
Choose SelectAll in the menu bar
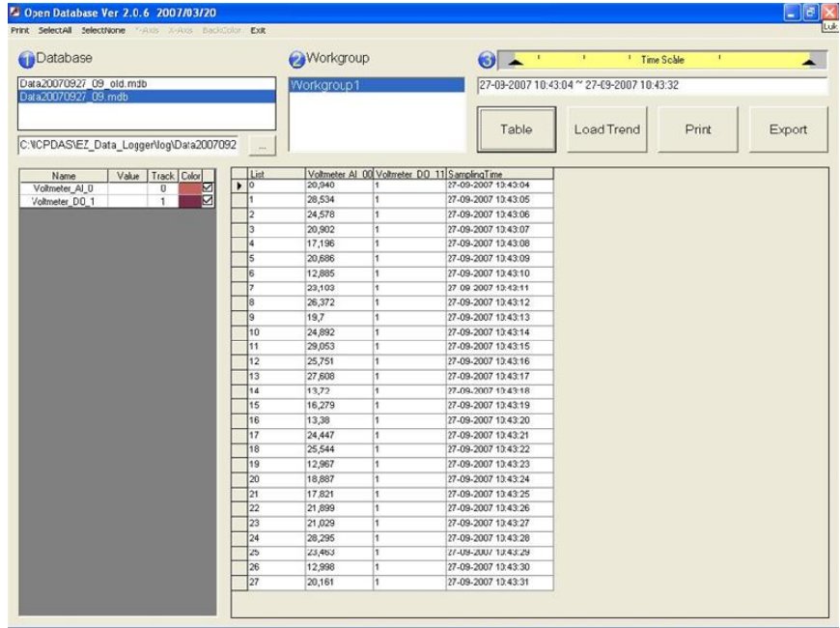click(x=57, y=30)
